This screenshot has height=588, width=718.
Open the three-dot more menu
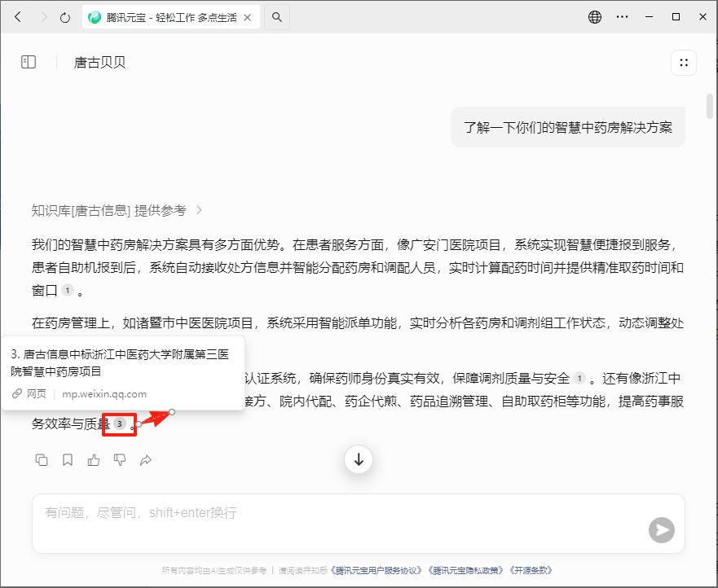tap(622, 17)
